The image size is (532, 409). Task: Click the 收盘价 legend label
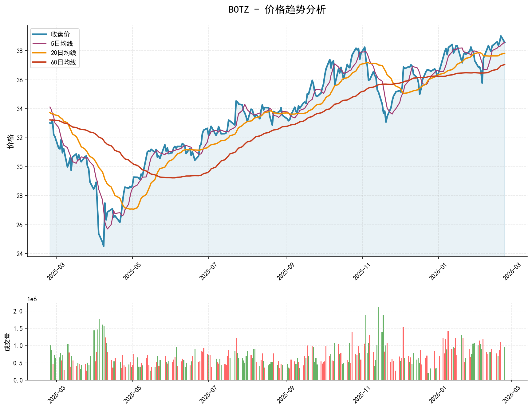pyautogui.click(x=61, y=34)
